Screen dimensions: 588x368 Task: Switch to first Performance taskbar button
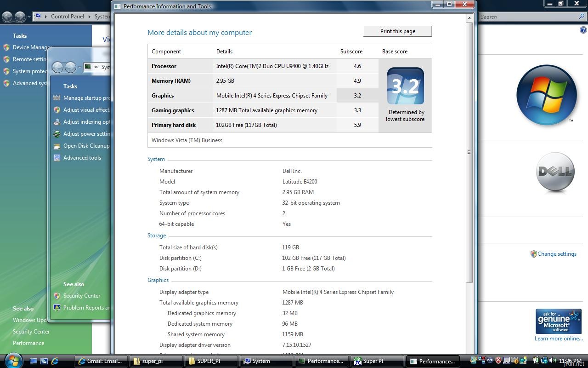[x=321, y=361]
